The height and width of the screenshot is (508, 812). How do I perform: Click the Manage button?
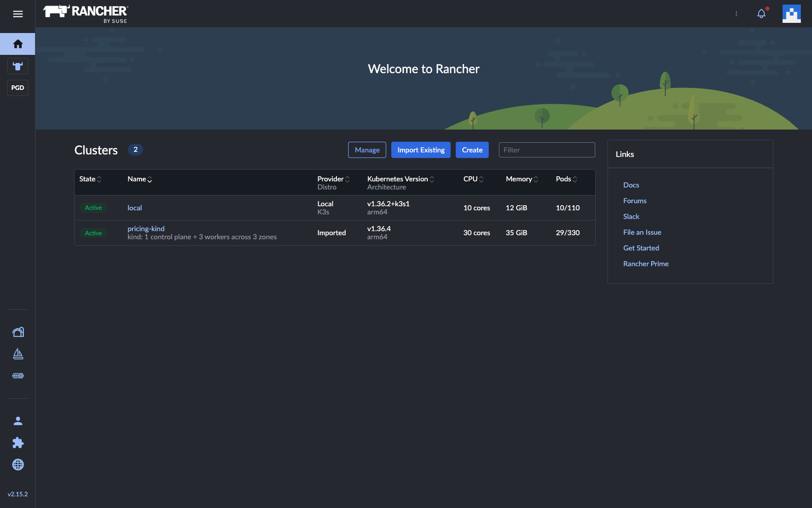coord(367,150)
